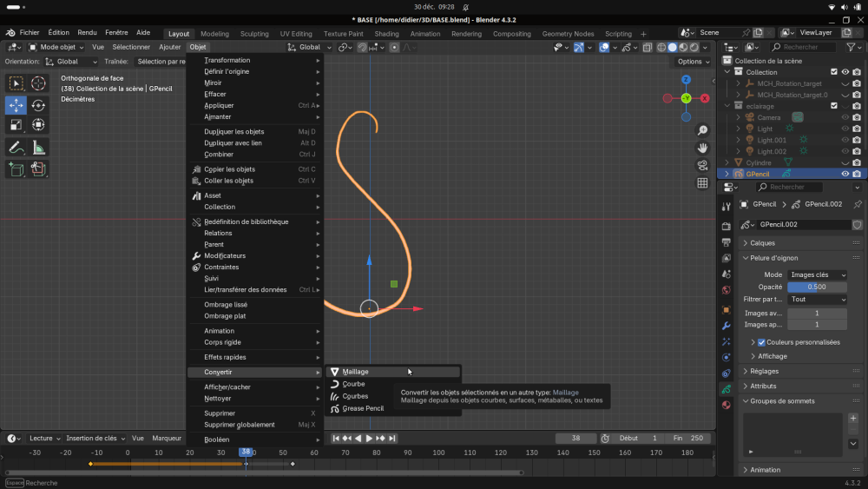The width and height of the screenshot is (868, 489).
Task: Expand the Calques panel
Action: tap(763, 243)
